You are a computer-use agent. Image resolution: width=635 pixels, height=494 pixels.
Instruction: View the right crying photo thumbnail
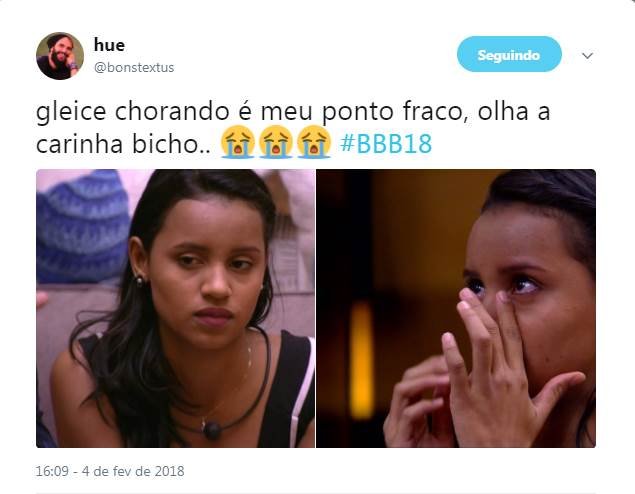click(x=456, y=308)
